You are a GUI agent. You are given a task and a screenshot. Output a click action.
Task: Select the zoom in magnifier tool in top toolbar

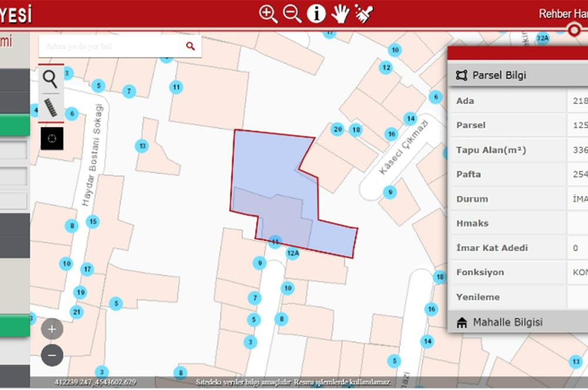pyautogui.click(x=268, y=14)
